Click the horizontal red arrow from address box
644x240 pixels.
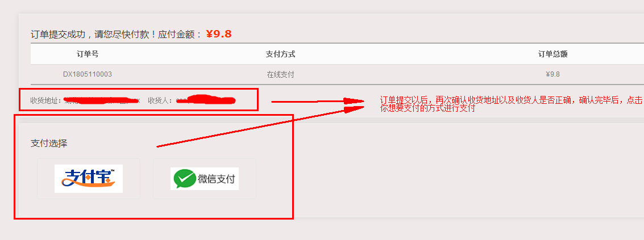click(318, 102)
